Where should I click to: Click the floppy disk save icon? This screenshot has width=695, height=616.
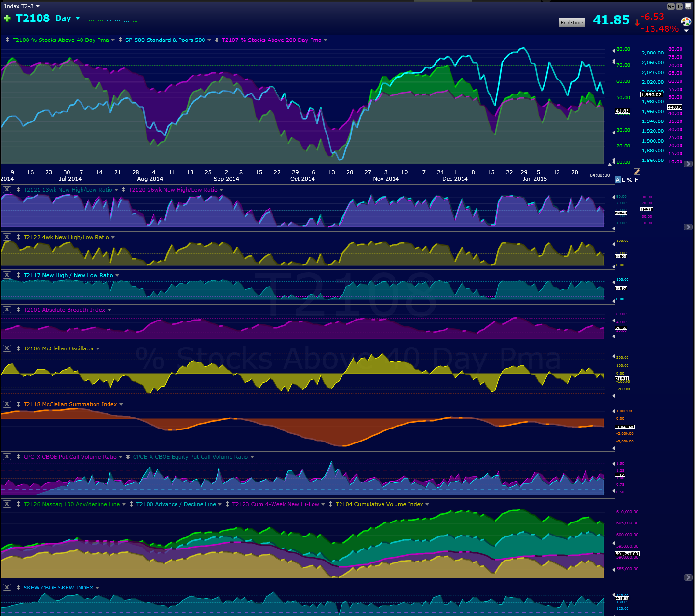point(688,6)
